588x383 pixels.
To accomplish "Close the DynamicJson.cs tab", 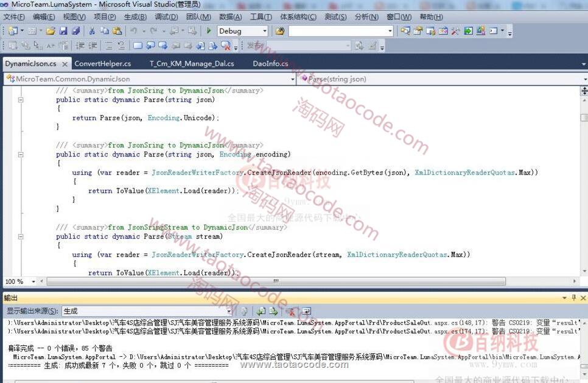I will [65, 64].
